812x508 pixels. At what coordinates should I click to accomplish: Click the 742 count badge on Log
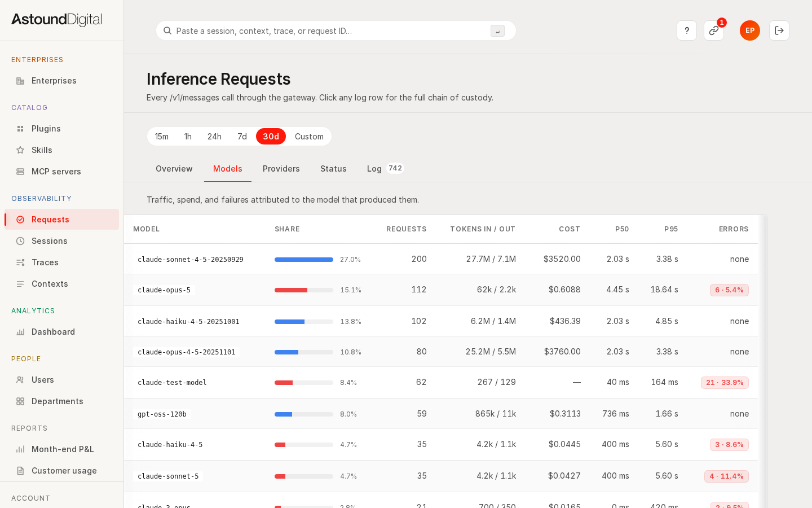395,168
